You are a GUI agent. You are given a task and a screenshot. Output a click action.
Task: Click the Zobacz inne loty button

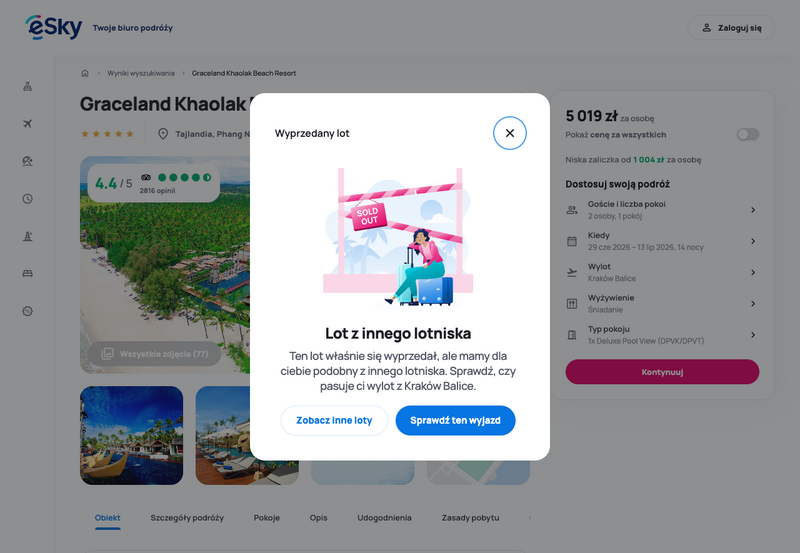334,420
